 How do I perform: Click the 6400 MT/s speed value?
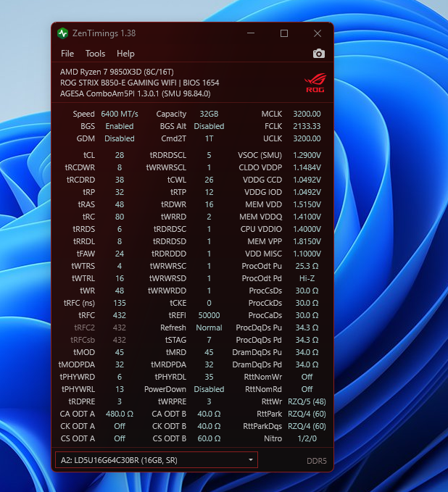tap(120, 114)
